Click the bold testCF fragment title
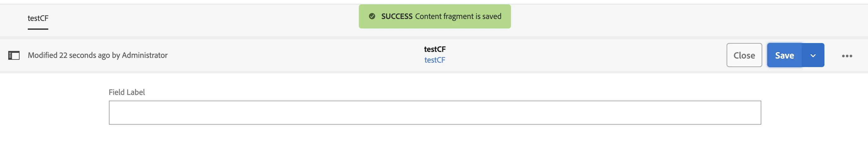The image size is (868, 143). (435, 49)
